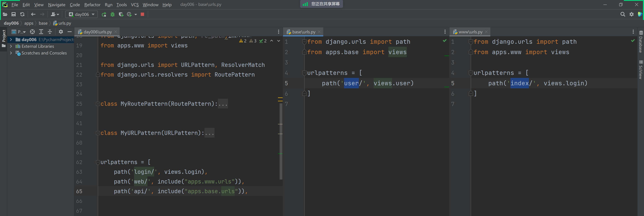Screen dimensions: 644x216
Task: Open the File menu
Action: (x=15, y=5)
